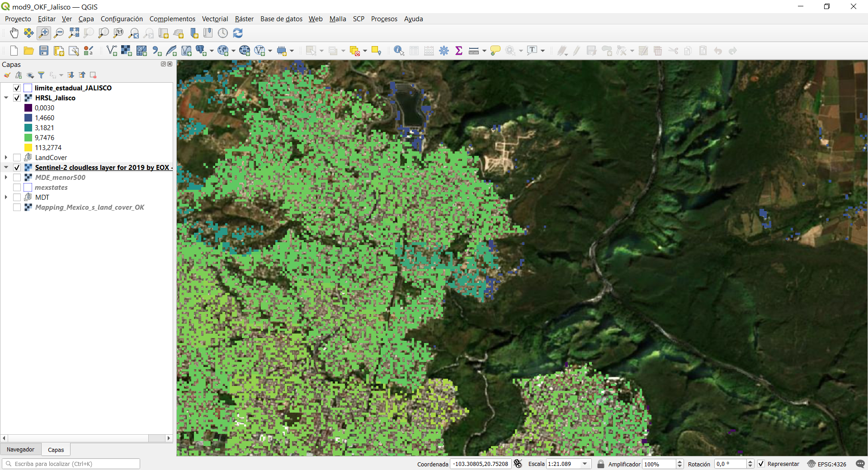Open the Measure tool dropdown arrow
This screenshot has height=470, width=868.
[484, 51]
